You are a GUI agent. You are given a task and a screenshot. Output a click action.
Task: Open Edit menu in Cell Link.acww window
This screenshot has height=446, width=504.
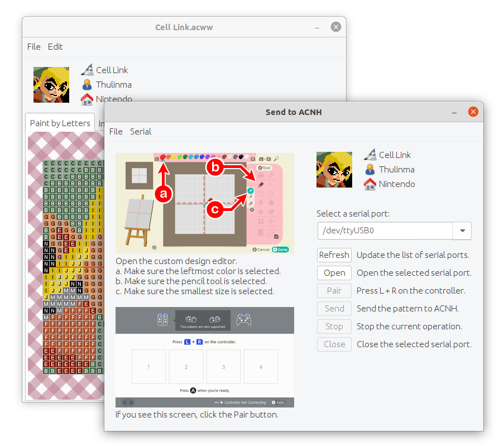coord(55,47)
